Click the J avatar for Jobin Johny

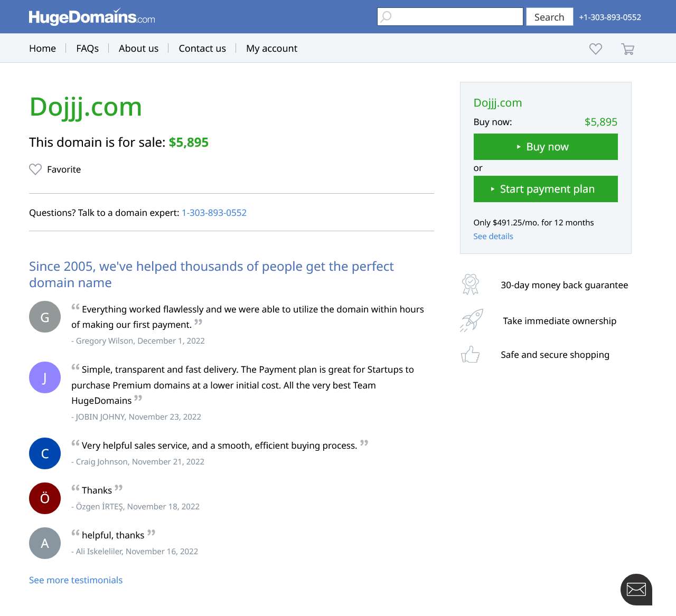pos(45,377)
